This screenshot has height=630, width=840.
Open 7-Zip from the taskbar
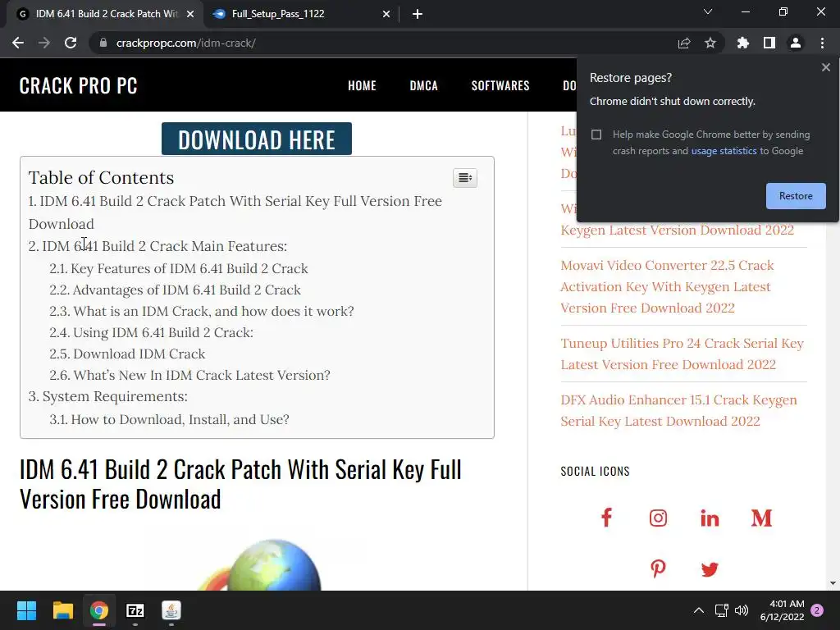[x=135, y=610]
